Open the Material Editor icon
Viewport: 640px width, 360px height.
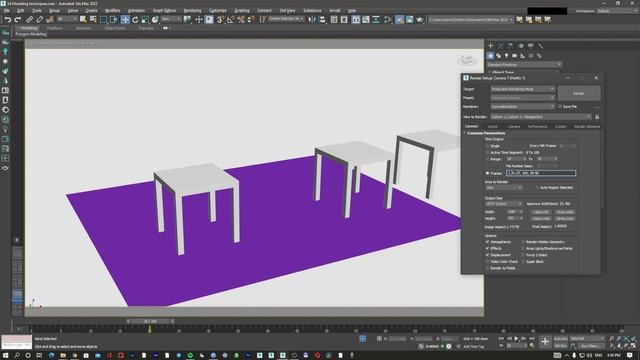point(387,20)
